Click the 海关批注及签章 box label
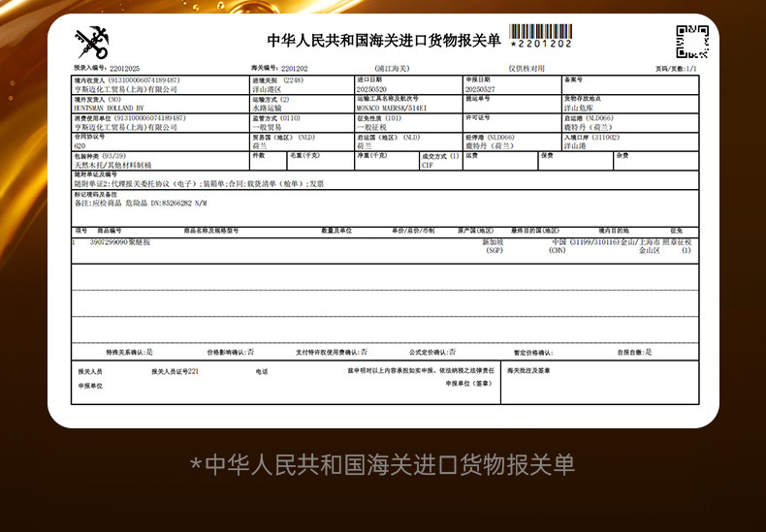This screenshot has width=766, height=532. [x=528, y=370]
